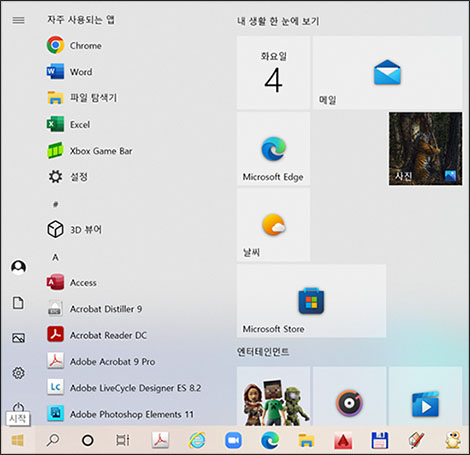Open Adobe LiveCycle Designer ES 8.2

click(124, 388)
